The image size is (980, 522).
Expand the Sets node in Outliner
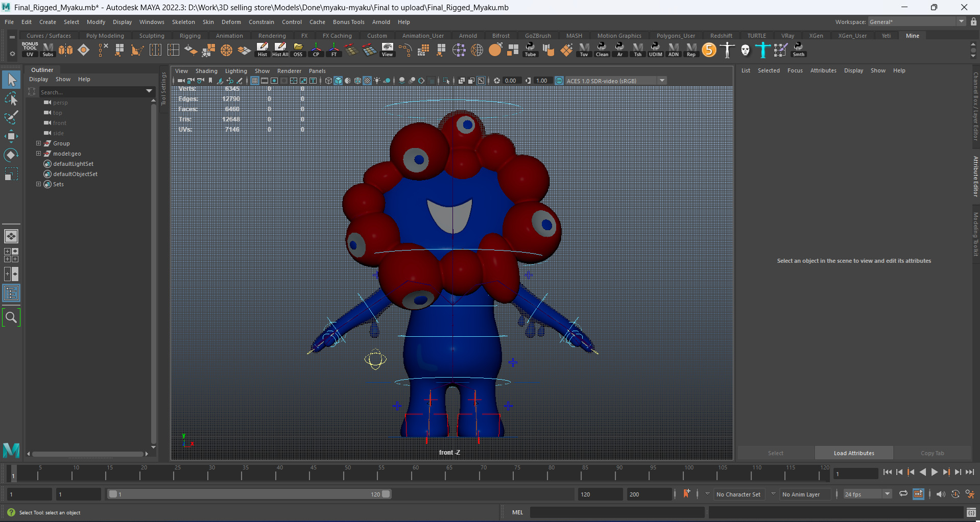tap(38, 184)
